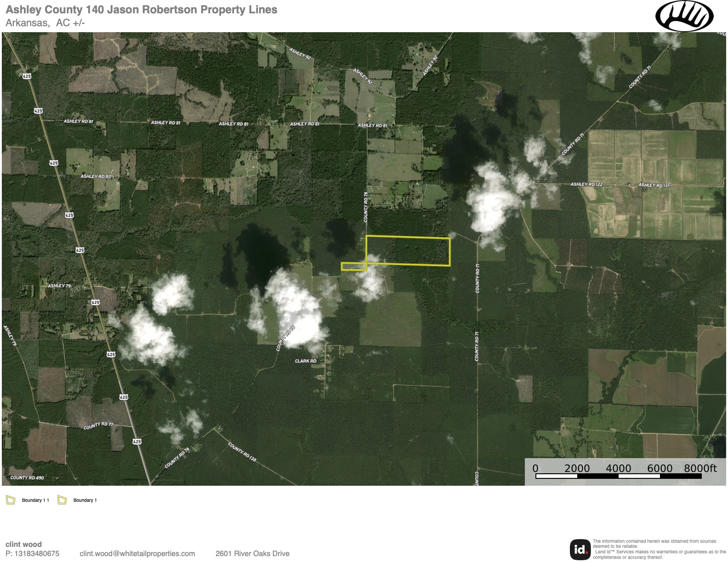The image size is (728, 563).
Task: Click the map title Ashley County 140
Action: pyautogui.click(x=142, y=10)
